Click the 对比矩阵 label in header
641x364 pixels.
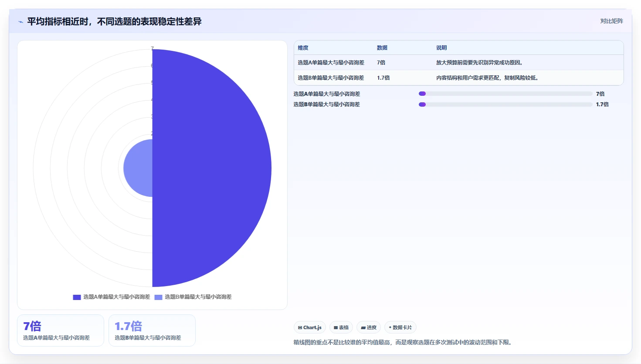click(x=611, y=21)
